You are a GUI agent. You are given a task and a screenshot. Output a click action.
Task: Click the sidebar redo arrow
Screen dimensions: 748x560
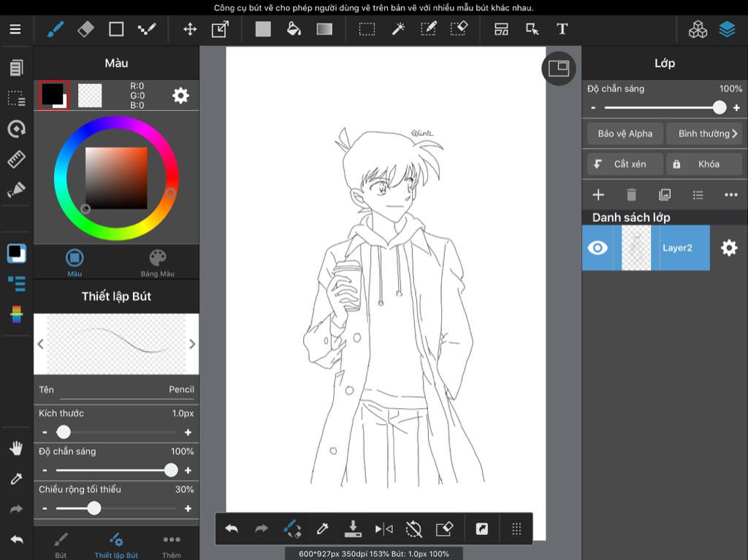pos(16,509)
